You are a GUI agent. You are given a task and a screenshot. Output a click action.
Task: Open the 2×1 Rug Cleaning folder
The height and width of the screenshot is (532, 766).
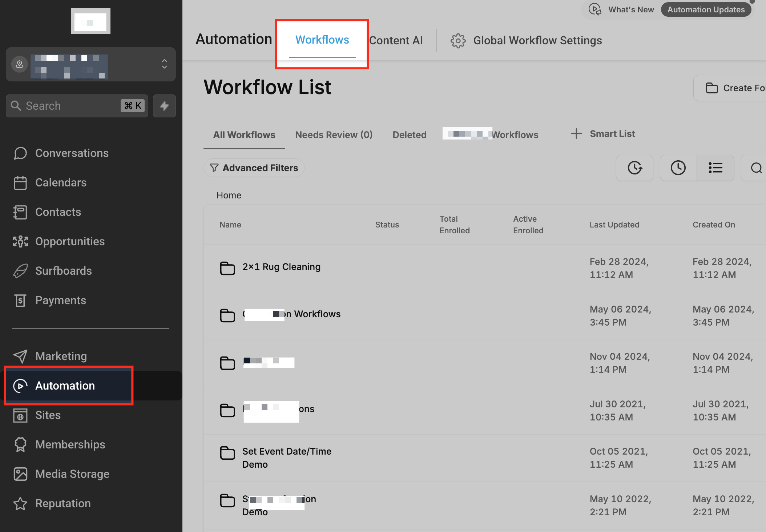(x=281, y=267)
